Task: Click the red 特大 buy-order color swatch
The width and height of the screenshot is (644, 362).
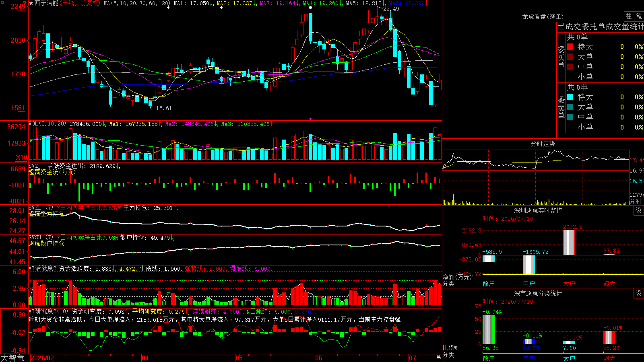Action: [x=570, y=47]
